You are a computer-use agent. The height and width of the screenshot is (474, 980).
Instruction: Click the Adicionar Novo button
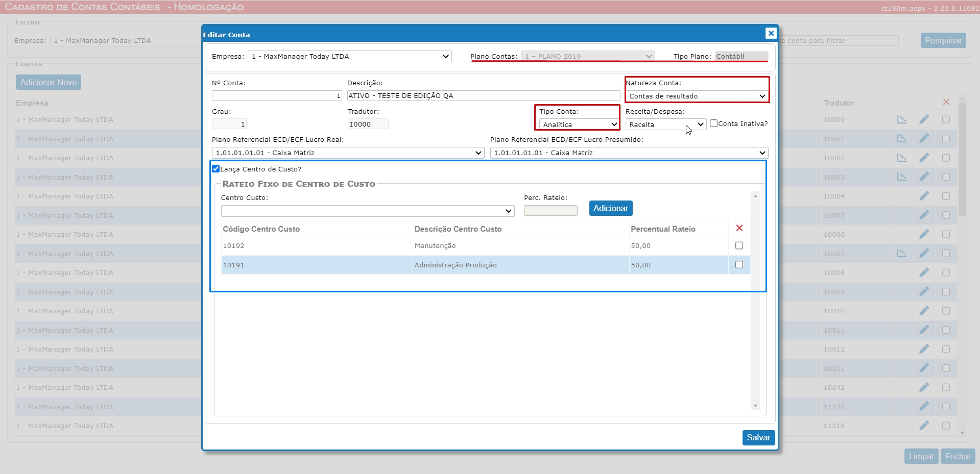(49, 82)
